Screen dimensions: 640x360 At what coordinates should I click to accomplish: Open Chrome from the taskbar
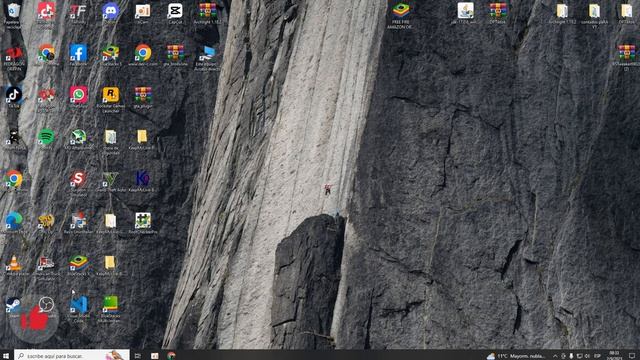[171, 356]
